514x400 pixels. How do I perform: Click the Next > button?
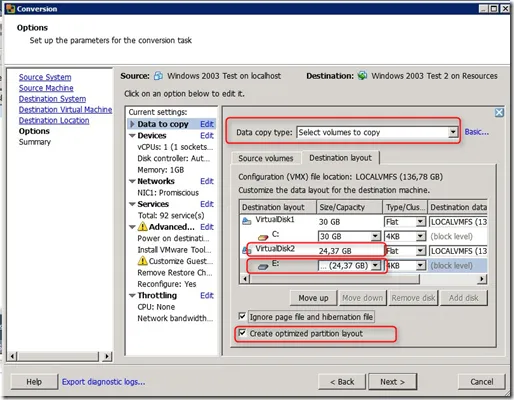pyautogui.click(x=392, y=382)
